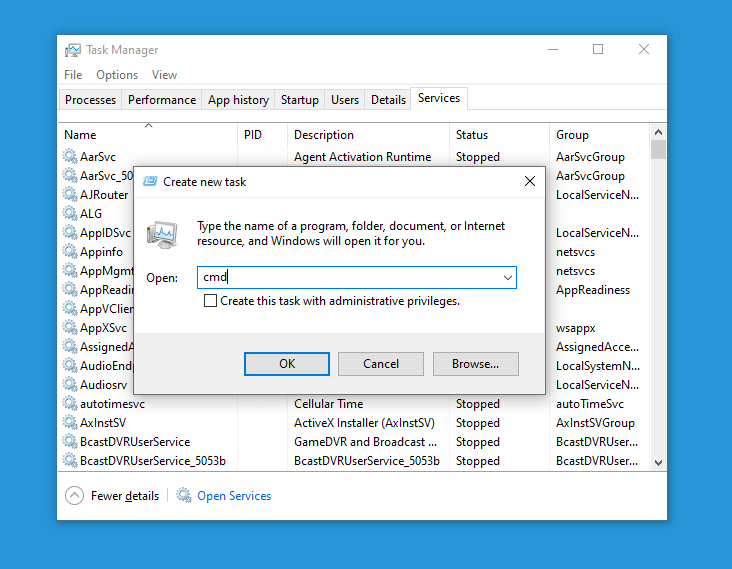Click the gear icon beside BcastDVRUserService_5053b
This screenshot has height=569, width=732.
70,460
